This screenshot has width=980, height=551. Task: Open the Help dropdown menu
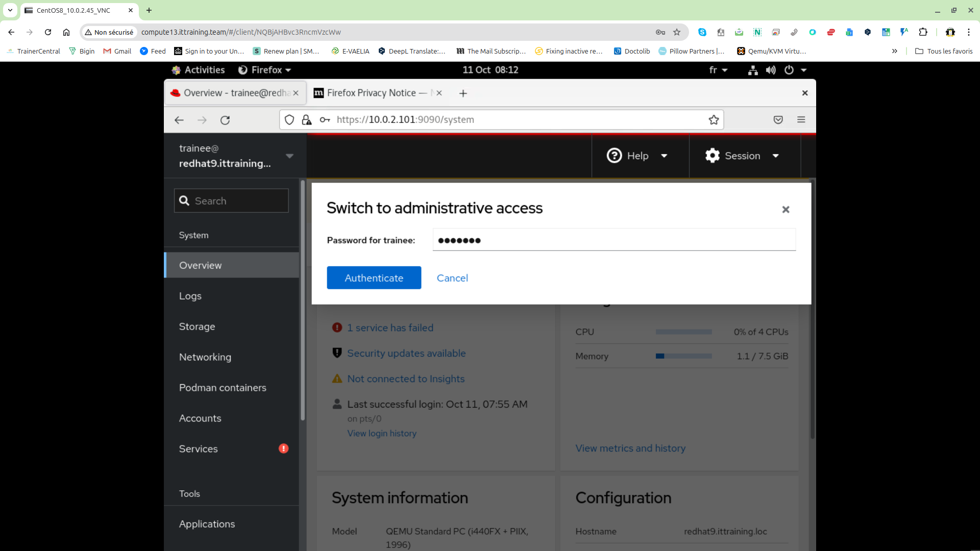(x=637, y=156)
